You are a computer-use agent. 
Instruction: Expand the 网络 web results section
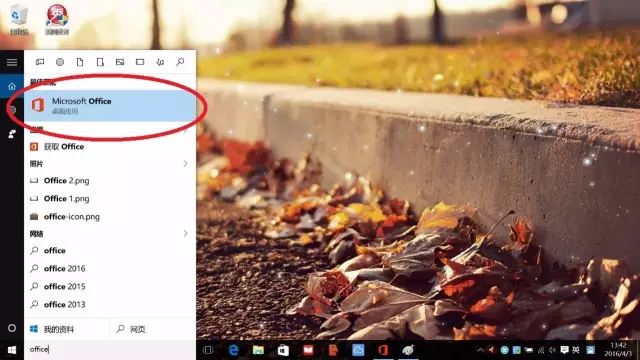[x=185, y=233]
